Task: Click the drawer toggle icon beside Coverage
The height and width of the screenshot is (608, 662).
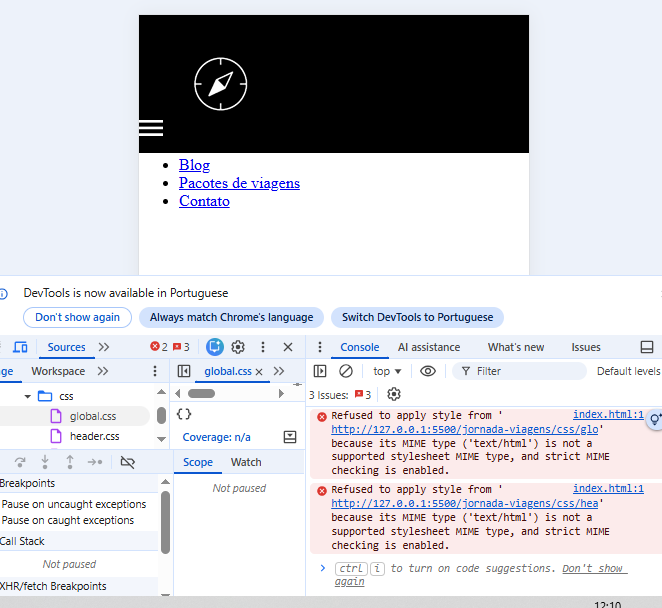Action: coord(290,437)
